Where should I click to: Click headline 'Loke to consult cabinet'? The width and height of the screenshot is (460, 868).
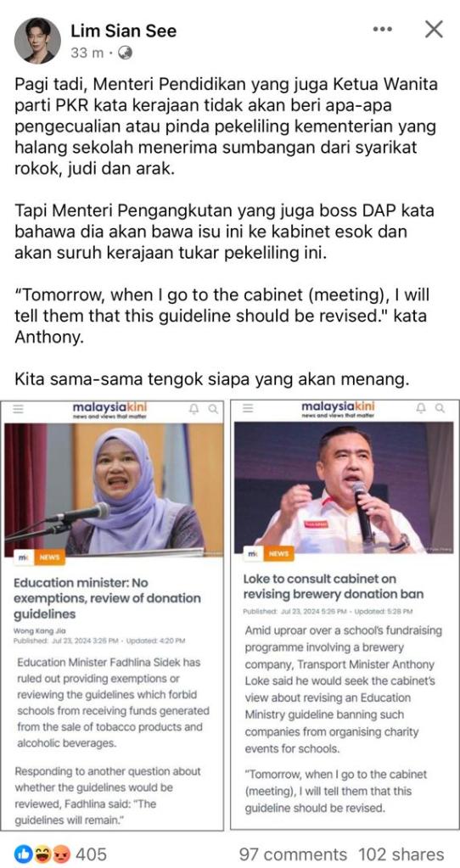[x=334, y=587]
